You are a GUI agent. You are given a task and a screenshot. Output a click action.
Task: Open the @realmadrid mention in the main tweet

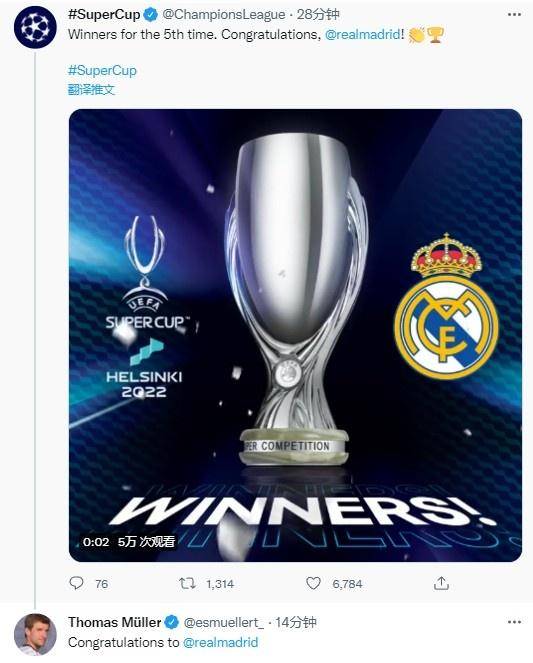click(362, 35)
